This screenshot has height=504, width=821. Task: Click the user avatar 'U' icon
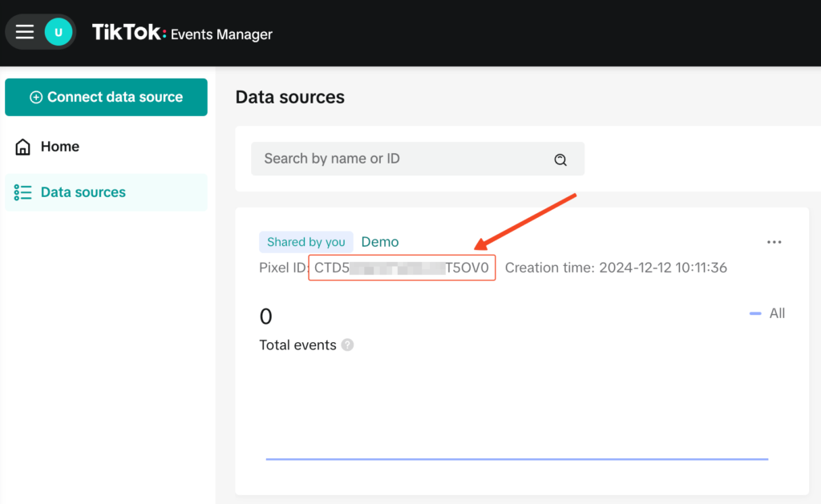pos(58,32)
